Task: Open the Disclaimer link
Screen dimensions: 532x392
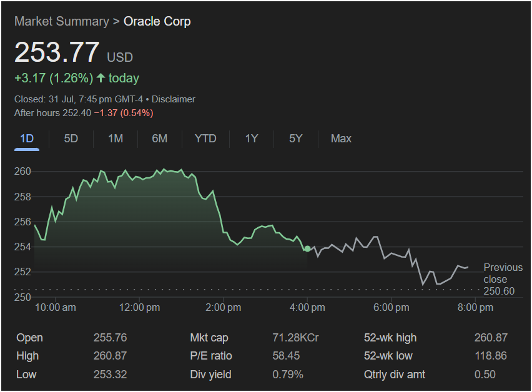Action: click(174, 99)
